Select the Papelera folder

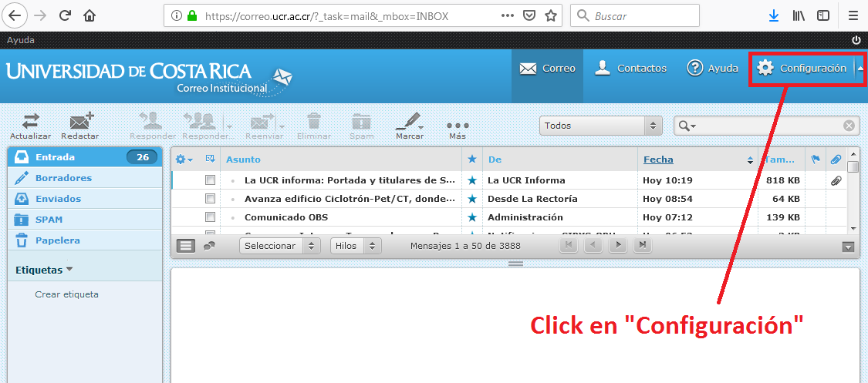pos(85,240)
